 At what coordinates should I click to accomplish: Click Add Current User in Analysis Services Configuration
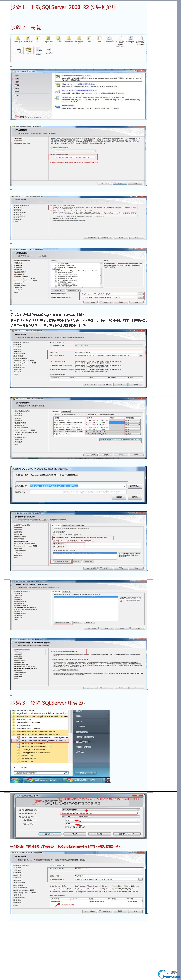pos(63,623)
